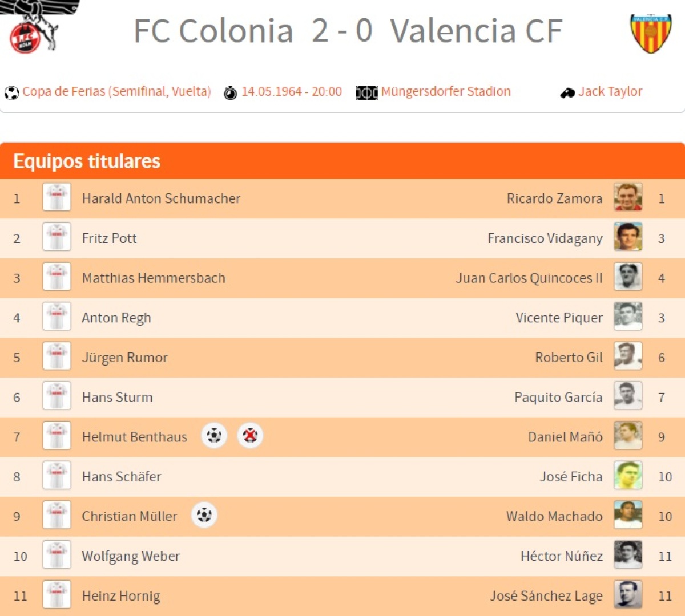
Task: Select player name José Sánchez Lage
Action: [546, 596]
